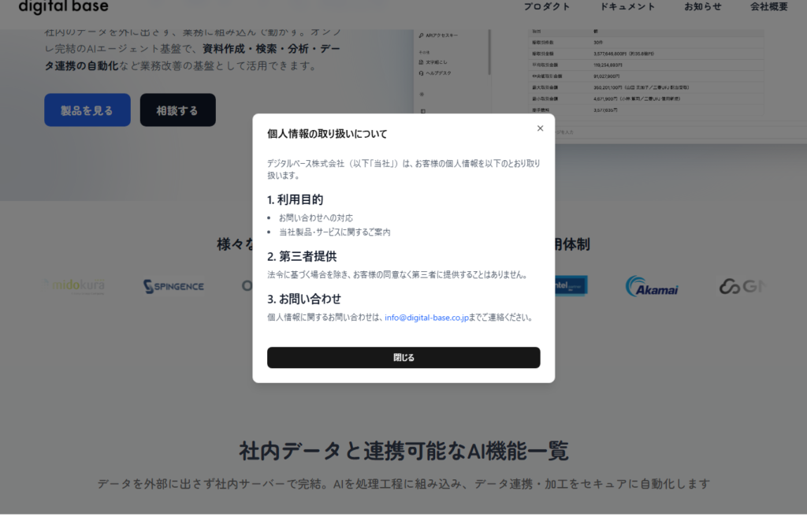The height and width of the screenshot is (532, 807).
Task: Open the お知らせ menu item
Action: click(702, 6)
